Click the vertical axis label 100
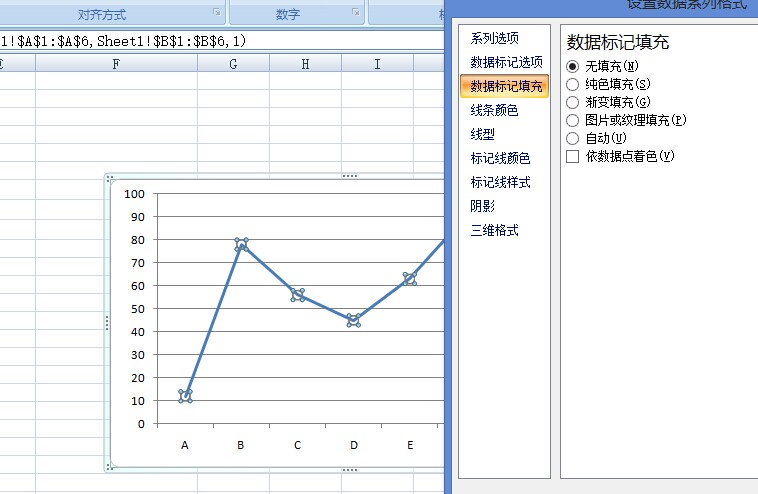758x494 pixels. (x=134, y=194)
